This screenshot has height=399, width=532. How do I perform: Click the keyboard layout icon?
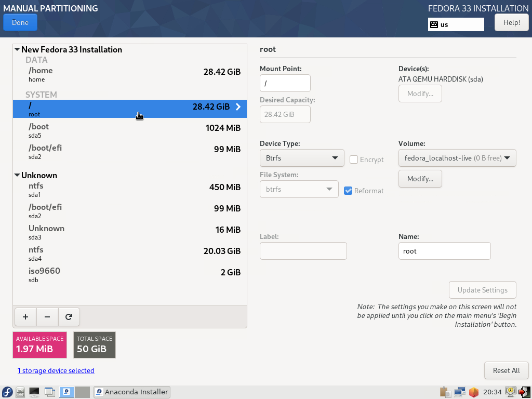coord(434,24)
